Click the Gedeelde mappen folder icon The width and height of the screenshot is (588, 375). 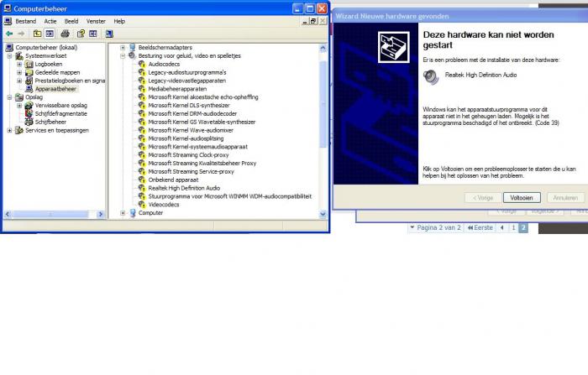pyautogui.click(x=29, y=72)
